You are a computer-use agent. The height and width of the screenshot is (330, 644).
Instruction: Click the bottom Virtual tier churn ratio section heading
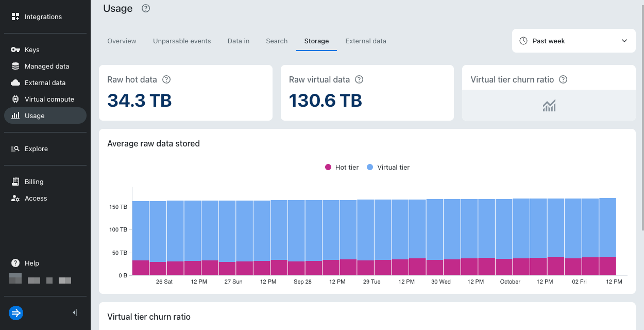coord(149,317)
